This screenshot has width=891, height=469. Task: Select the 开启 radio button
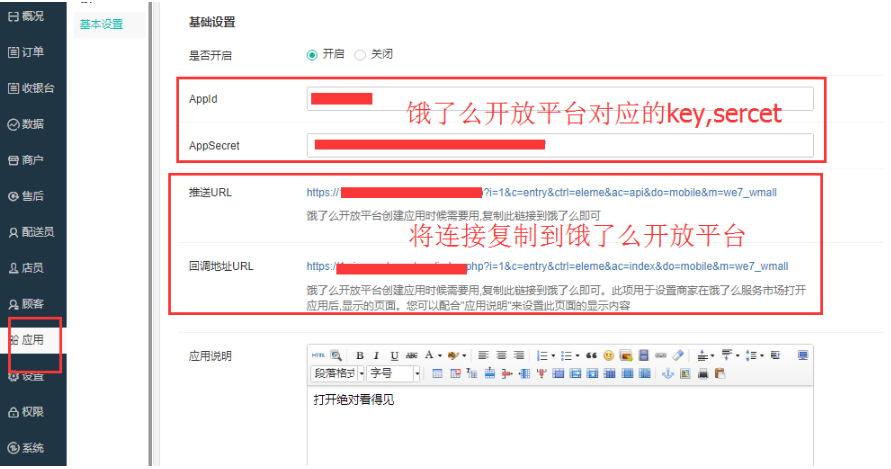tap(312, 55)
